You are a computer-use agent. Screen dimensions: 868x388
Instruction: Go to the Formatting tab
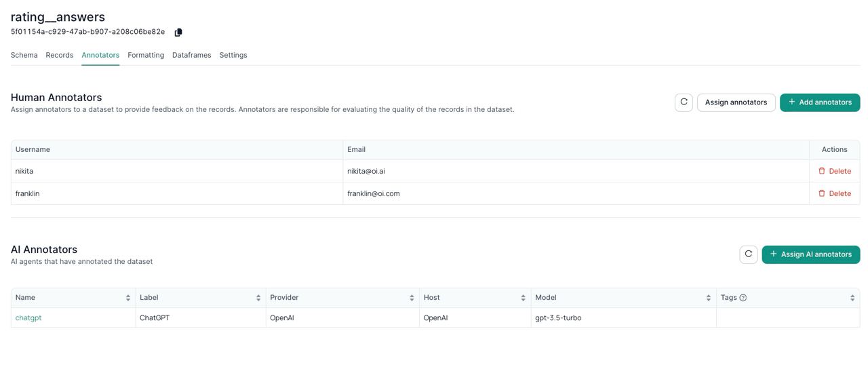[146, 55]
